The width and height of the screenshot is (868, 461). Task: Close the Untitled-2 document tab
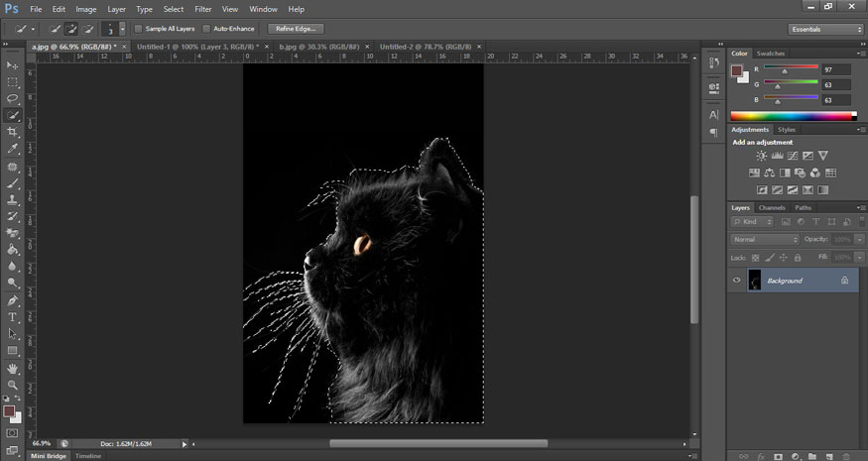[x=479, y=47]
